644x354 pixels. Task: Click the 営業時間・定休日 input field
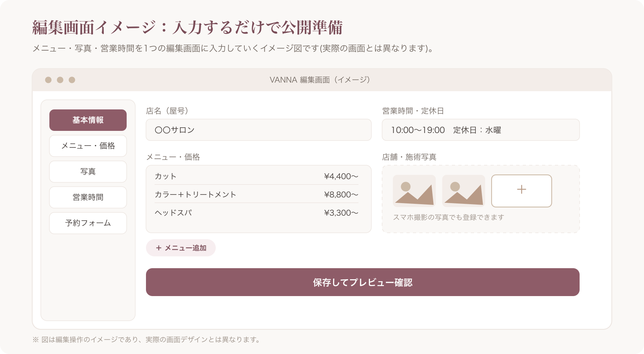click(481, 130)
